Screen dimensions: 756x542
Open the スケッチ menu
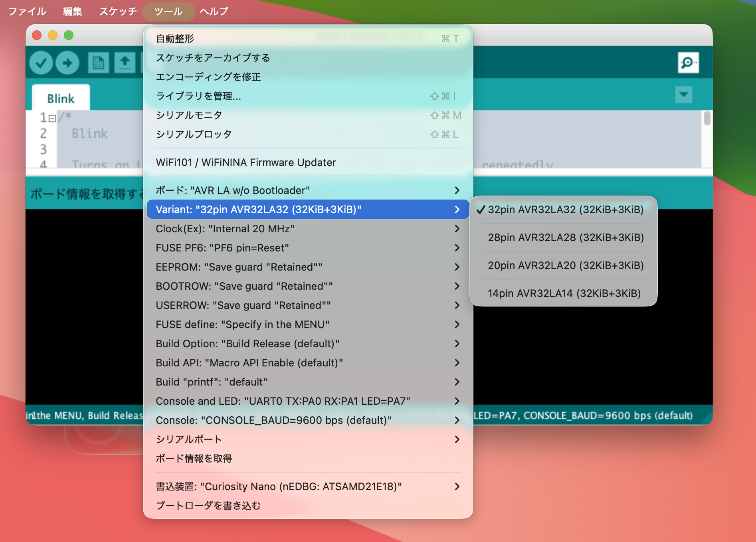coord(118,11)
